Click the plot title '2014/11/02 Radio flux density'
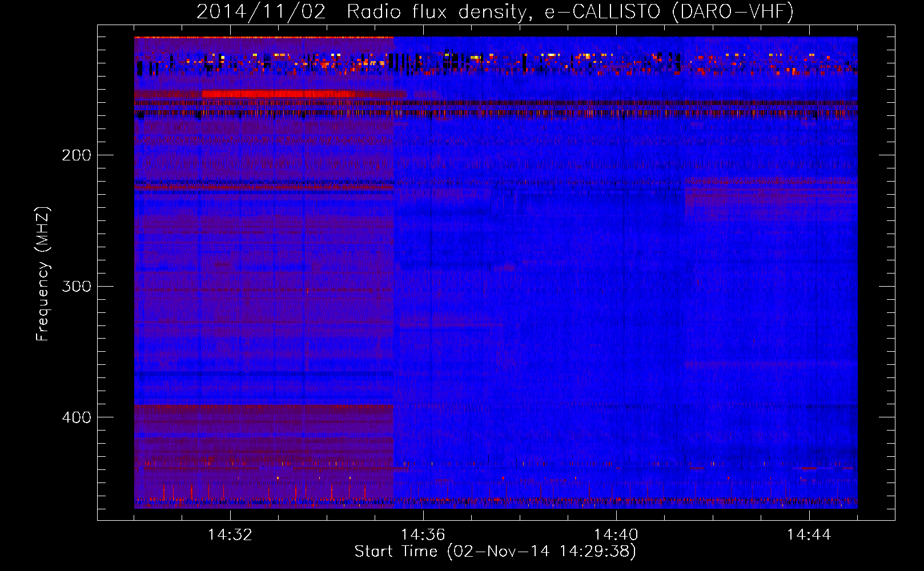 click(496, 12)
